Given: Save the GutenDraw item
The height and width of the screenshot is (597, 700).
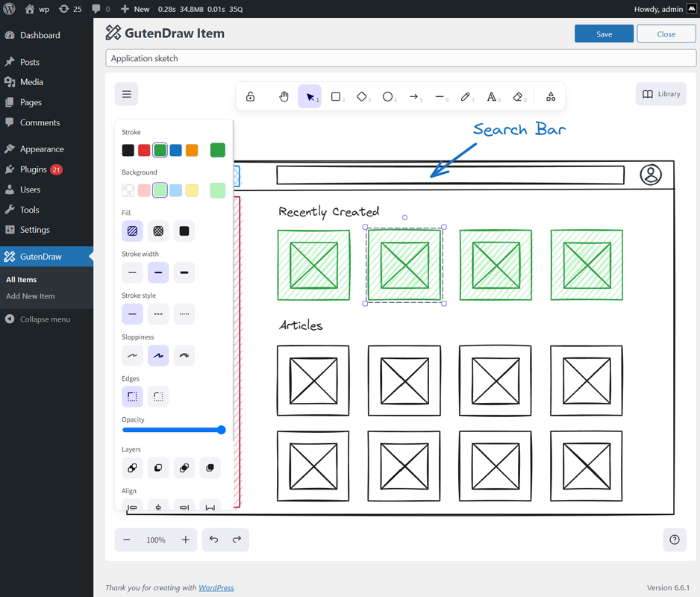Looking at the screenshot, I should pyautogui.click(x=604, y=34).
